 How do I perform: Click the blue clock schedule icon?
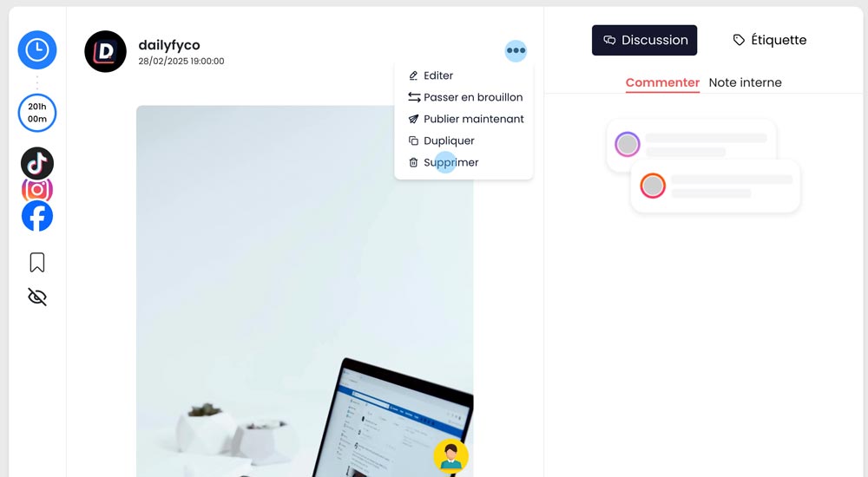[x=37, y=49]
